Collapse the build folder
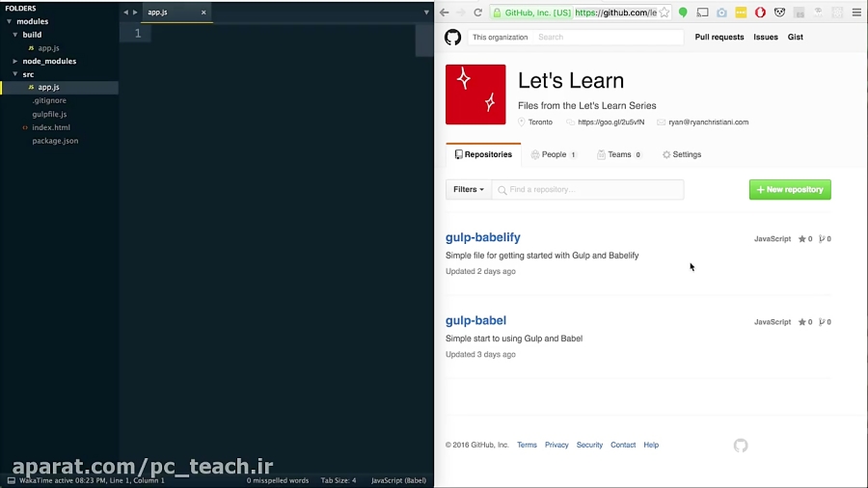This screenshot has width=868, height=488. tap(15, 35)
